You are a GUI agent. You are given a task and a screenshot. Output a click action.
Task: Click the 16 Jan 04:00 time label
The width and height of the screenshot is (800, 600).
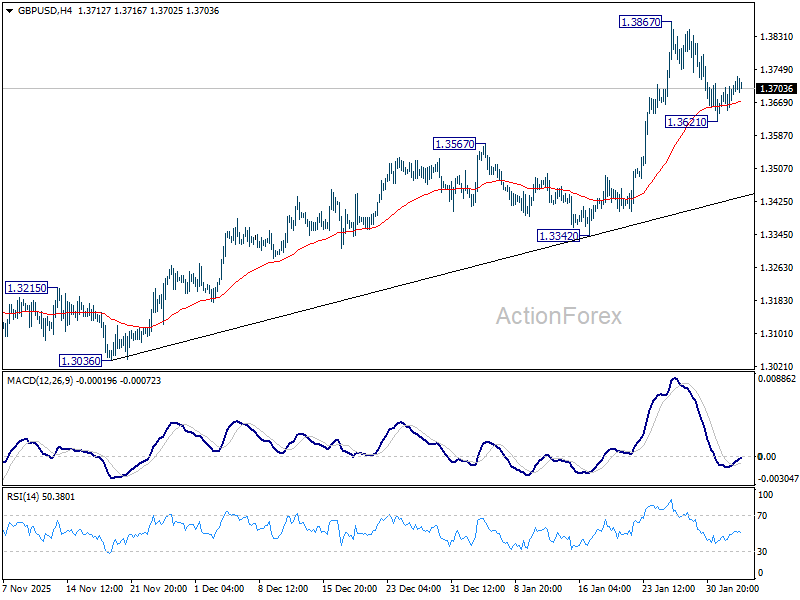(605, 588)
